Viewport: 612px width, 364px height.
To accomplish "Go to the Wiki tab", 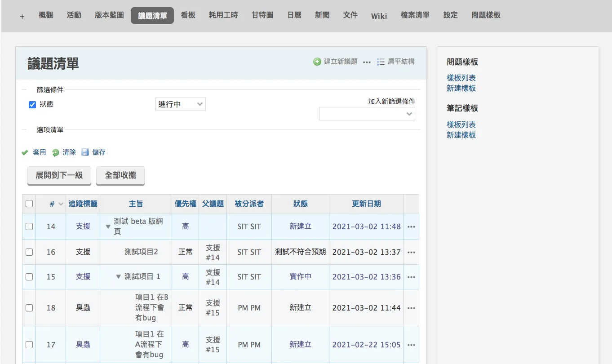I will pyautogui.click(x=379, y=16).
